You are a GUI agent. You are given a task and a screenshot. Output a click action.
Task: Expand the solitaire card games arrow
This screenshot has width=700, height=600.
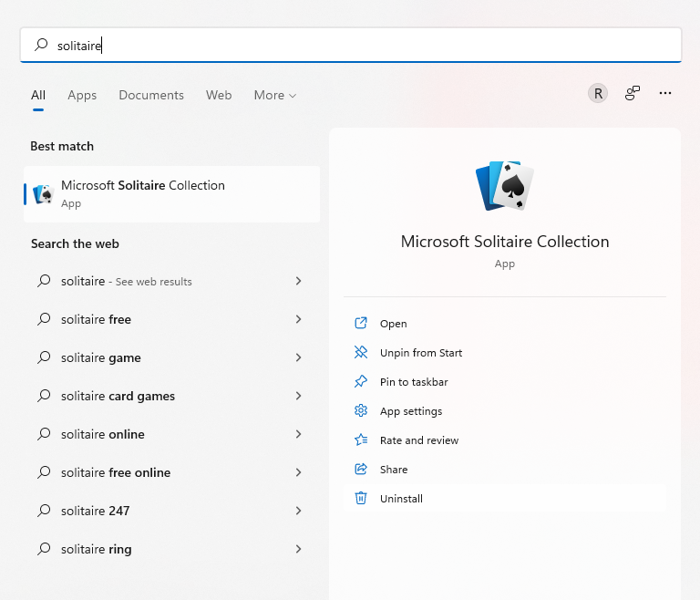[298, 396]
